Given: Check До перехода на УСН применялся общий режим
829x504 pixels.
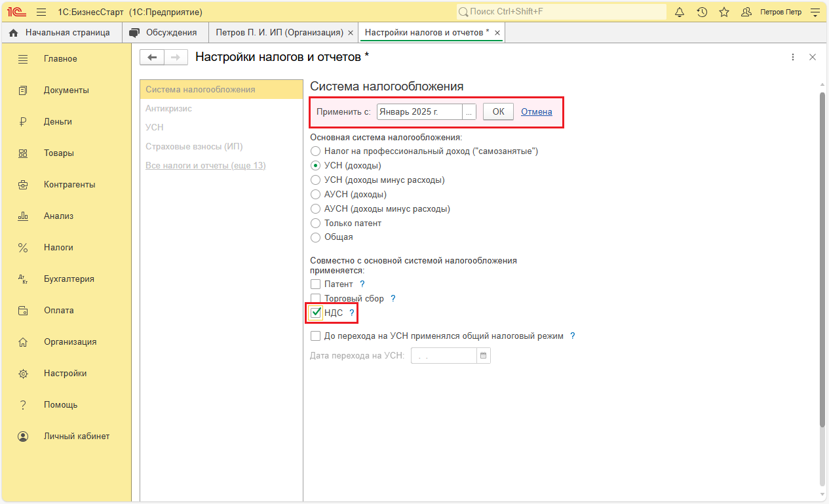Looking at the screenshot, I should tap(316, 336).
